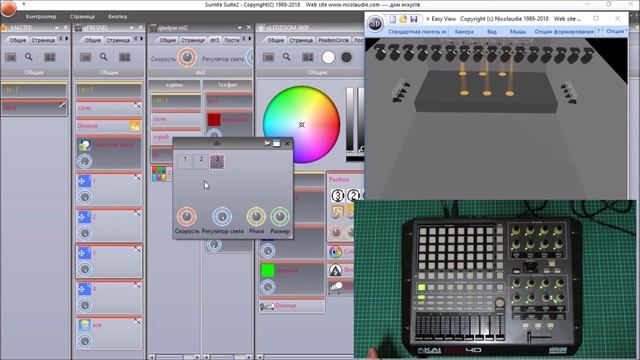This screenshot has width=640, height=360.
Task: Select dir3 tab in ledpar panel
Action: click(x=215, y=40)
